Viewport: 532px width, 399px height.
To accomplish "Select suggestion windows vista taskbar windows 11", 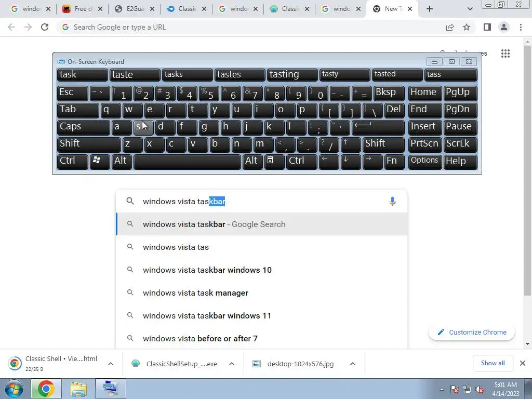I will [262, 315].
